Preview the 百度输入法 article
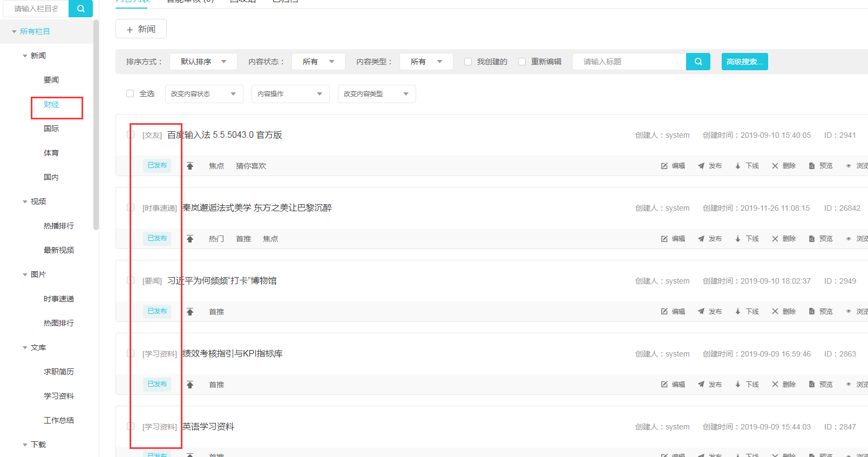The image size is (868, 457). tap(820, 166)
